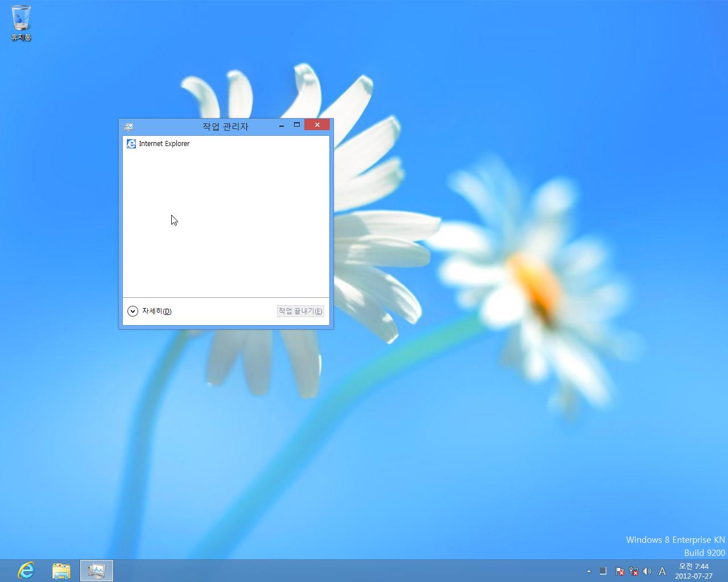The image size is (728, 582).
Task: Open the Recycle Bin (휴지통) desktop icon
Action: pyautogui.click(x=21, y=23)
